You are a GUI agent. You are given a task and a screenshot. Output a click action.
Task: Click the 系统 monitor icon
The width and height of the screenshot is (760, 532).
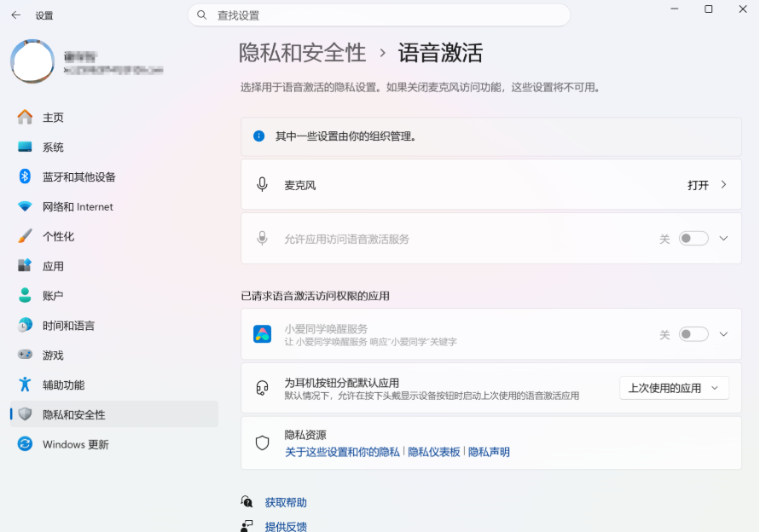tap(25, 147)
